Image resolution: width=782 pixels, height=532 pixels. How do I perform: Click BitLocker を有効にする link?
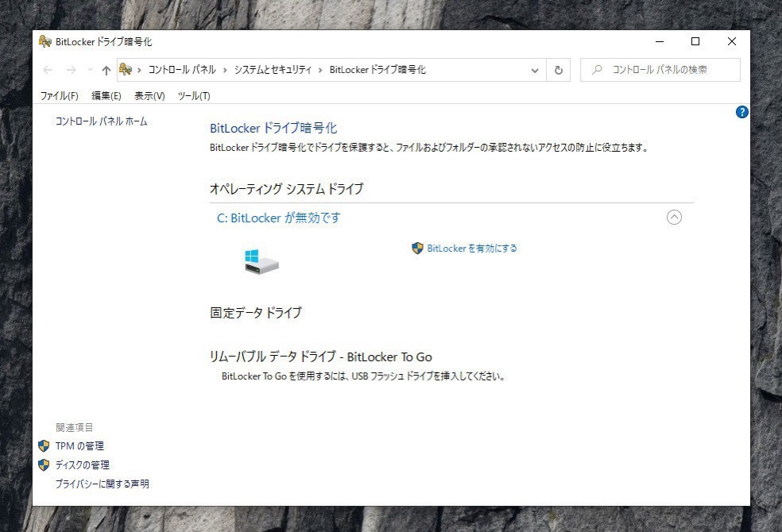tap(472, 248)
